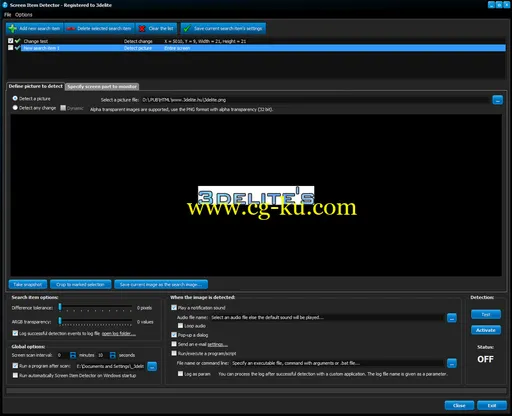Viewport: 512px width, 416px height.
Task: Toggle Run a program after scan checkbox
Action: [x=15, y=366]
